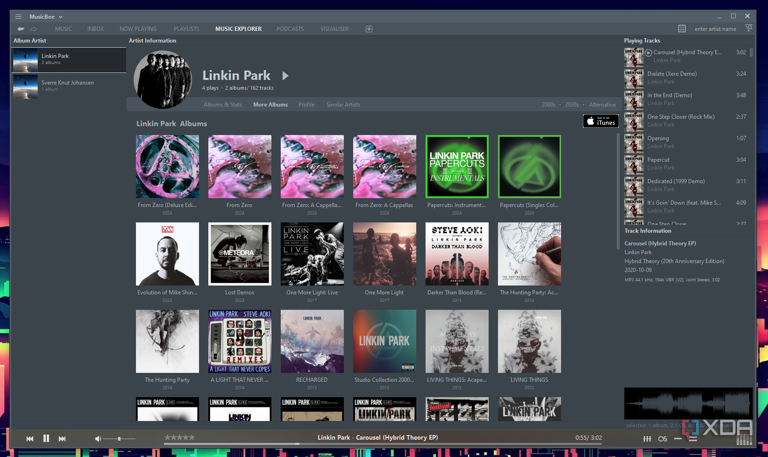Select In the End (Demo) track

click(686, 98)
